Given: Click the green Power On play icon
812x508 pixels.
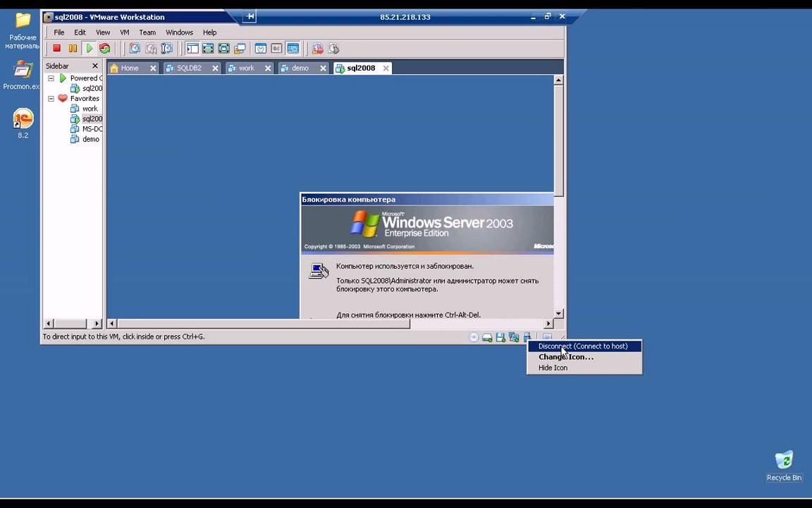Looking at the screenshot, I should pyautogui.click(x=89, y=48).
